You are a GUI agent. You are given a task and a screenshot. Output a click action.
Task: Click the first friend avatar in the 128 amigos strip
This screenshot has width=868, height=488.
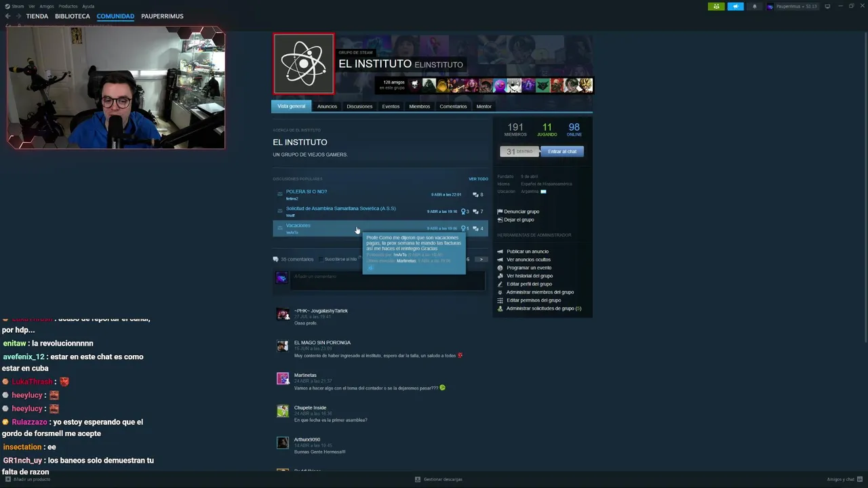tap(415, 85)
